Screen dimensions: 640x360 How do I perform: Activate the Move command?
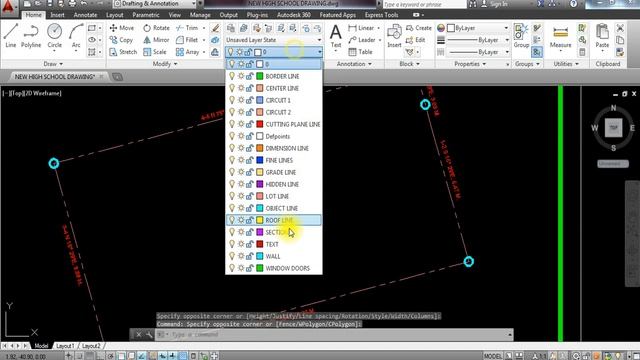click(122, 28)
